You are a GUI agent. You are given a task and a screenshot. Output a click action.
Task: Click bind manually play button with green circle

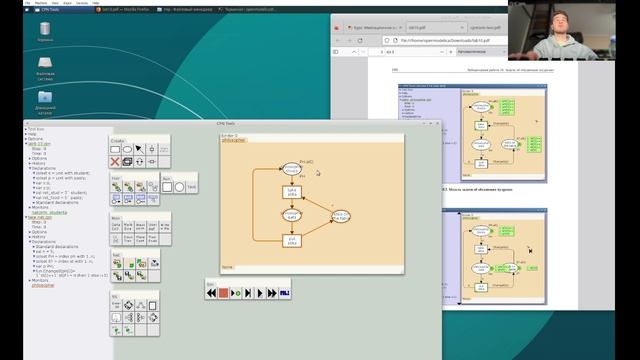(236, 293)
